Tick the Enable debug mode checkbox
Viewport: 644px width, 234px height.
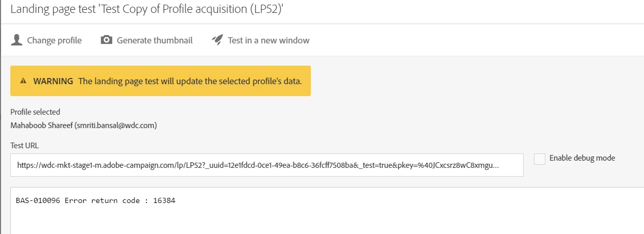(x=540, y=159)
